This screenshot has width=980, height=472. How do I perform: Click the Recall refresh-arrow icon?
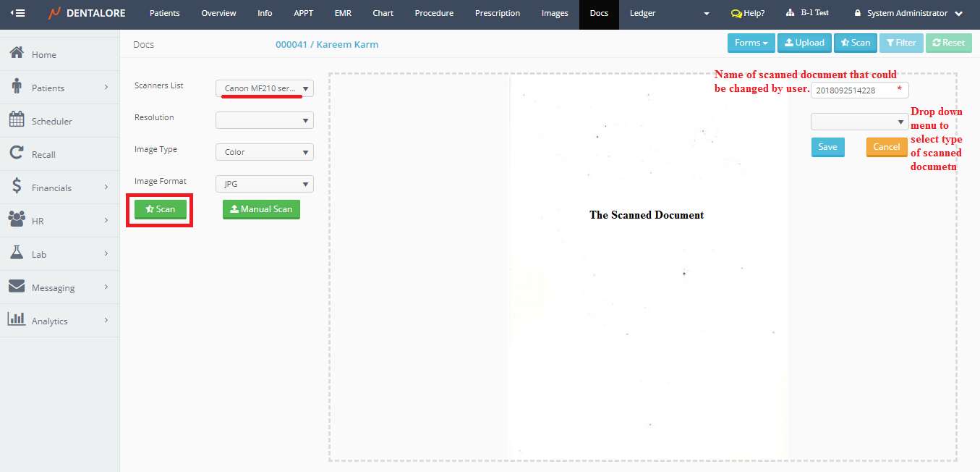[x=17, y=153]
